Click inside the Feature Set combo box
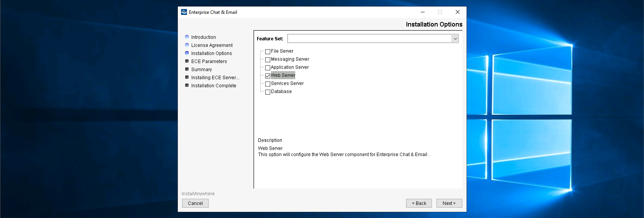This screenshot has width=644, height=218. pos(369,38)
